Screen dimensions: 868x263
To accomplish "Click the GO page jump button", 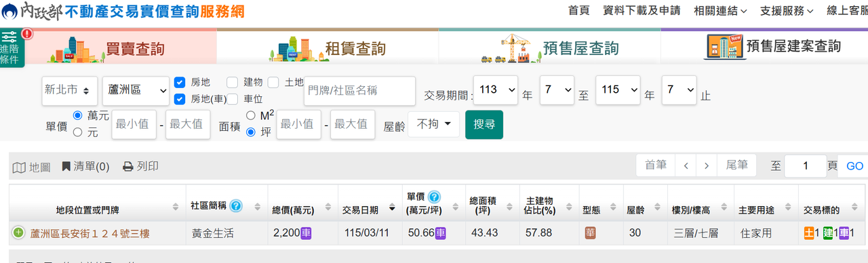I will [x=854, y=166].
